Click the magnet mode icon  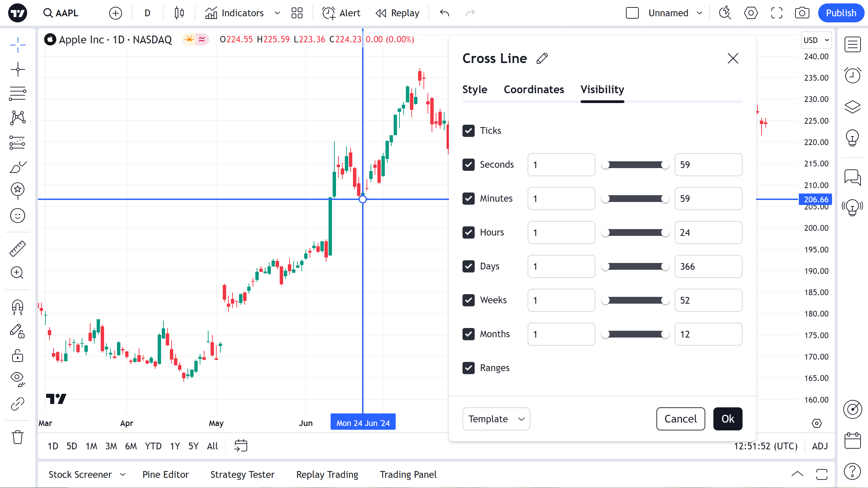pyautogui.click(x=18, y=307)
